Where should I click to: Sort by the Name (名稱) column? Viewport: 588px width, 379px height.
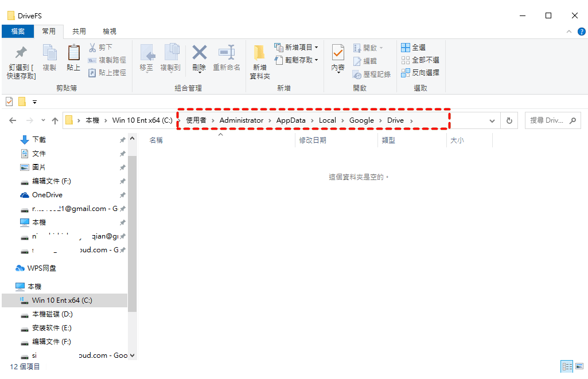click(157, 140)
